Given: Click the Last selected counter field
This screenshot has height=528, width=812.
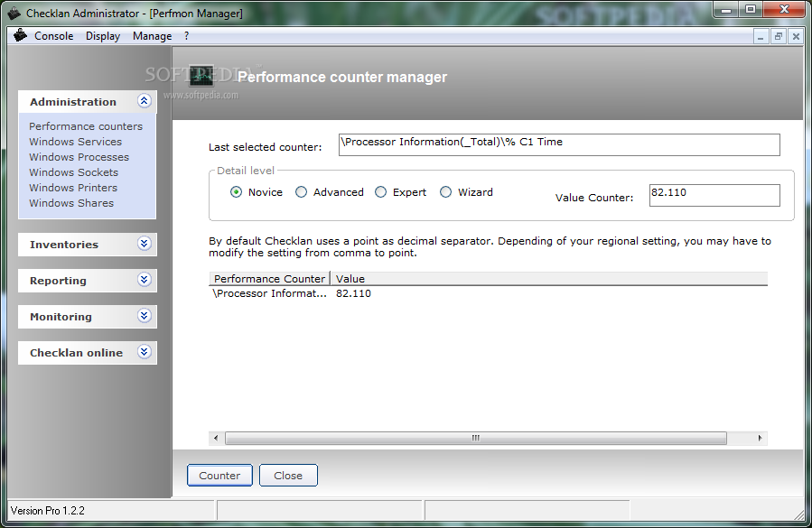Looking at the screenshot, I should click(559, 144).
